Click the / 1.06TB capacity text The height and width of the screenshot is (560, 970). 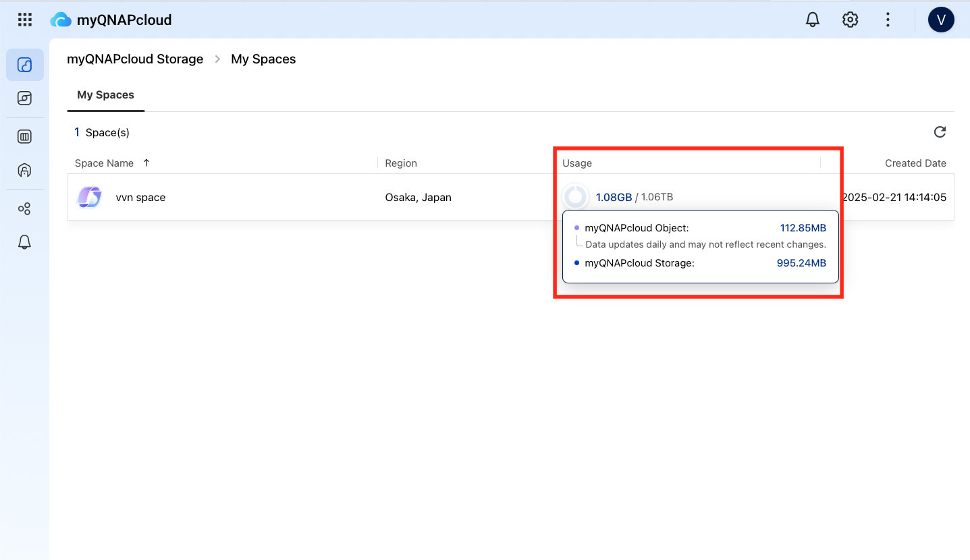coord(654,198)
